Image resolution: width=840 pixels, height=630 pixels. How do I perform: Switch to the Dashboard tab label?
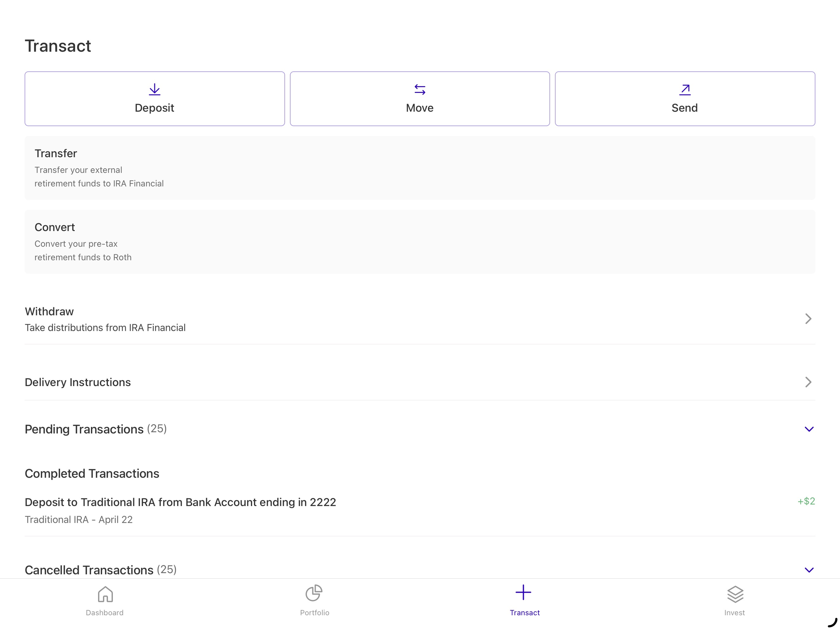coord(105,612)
